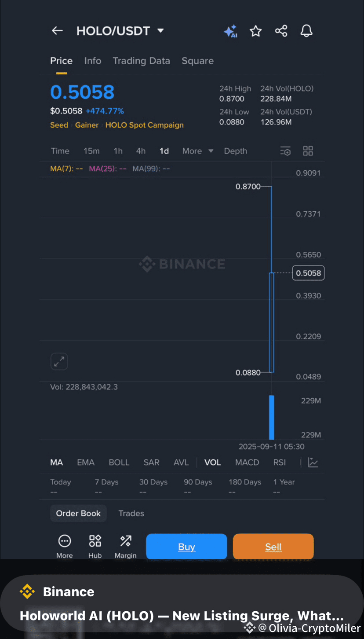Expand the More timeframes dropdown
364x639 pixels.
tap(197, 151)
